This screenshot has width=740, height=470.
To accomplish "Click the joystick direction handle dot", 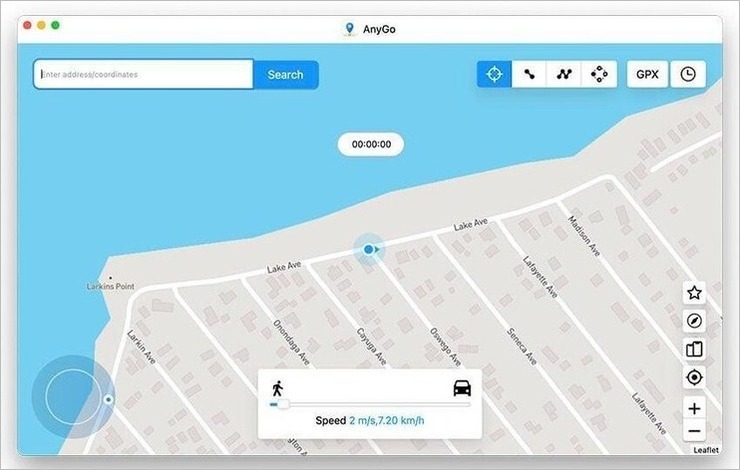I will click(109, 400).
